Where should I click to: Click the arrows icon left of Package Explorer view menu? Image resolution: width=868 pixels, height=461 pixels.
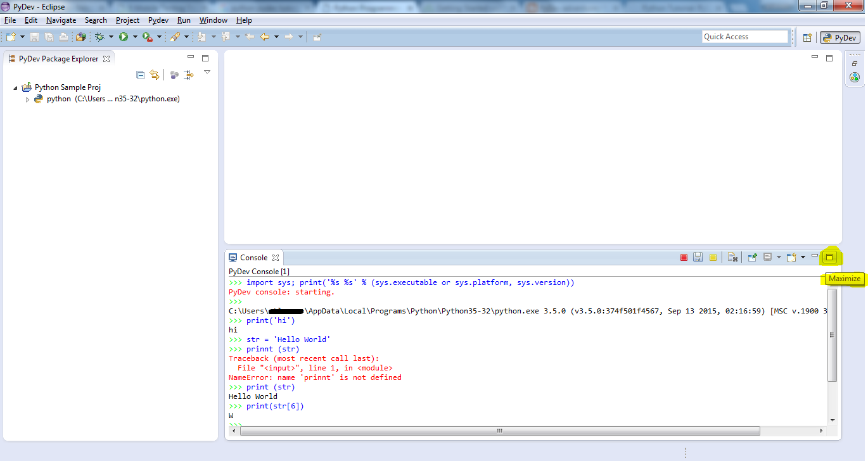coord(188,75)
